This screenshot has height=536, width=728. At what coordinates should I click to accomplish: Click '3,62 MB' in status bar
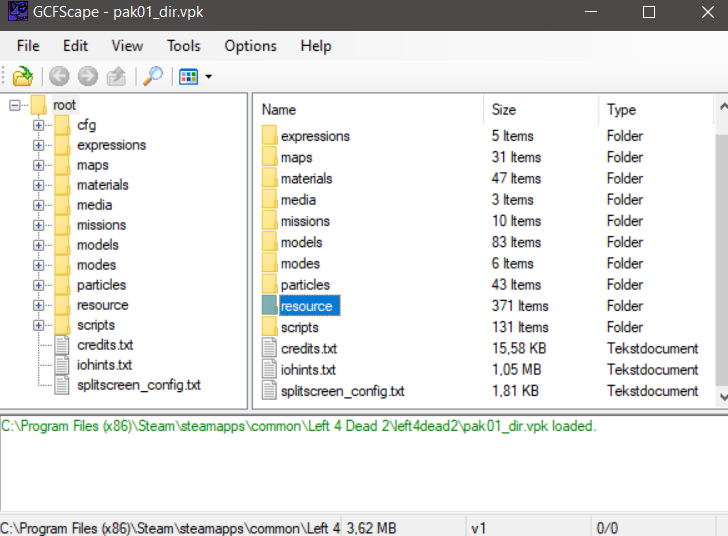tap(371, 528)
